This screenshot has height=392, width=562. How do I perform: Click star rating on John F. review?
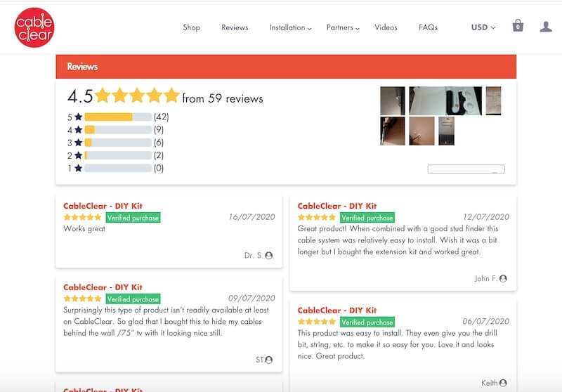[x=317, y=217]
